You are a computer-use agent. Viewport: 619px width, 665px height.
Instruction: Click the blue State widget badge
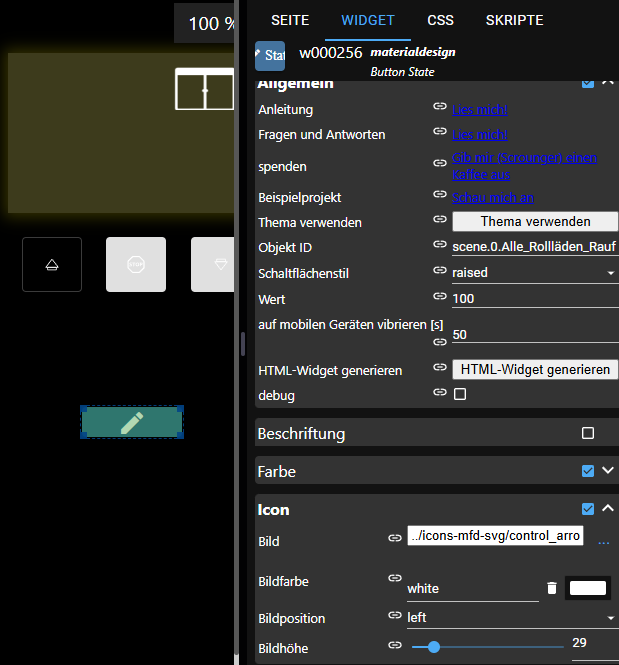(x=270, y=56)
